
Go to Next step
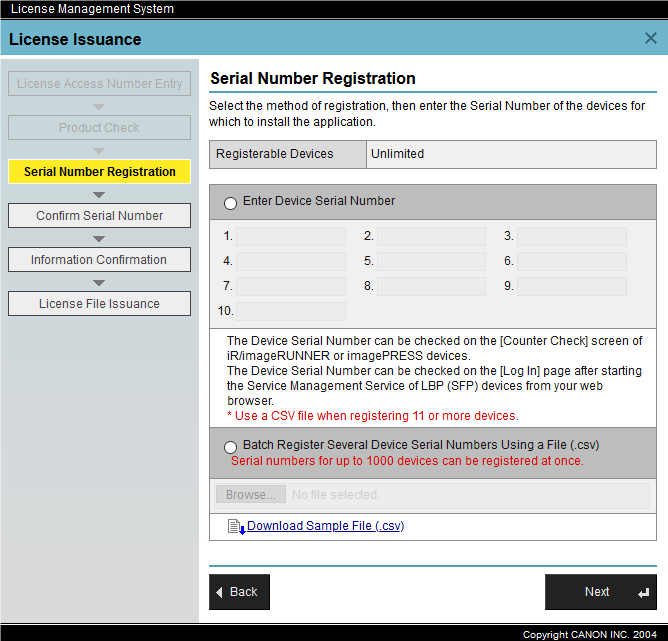[600, 592]
